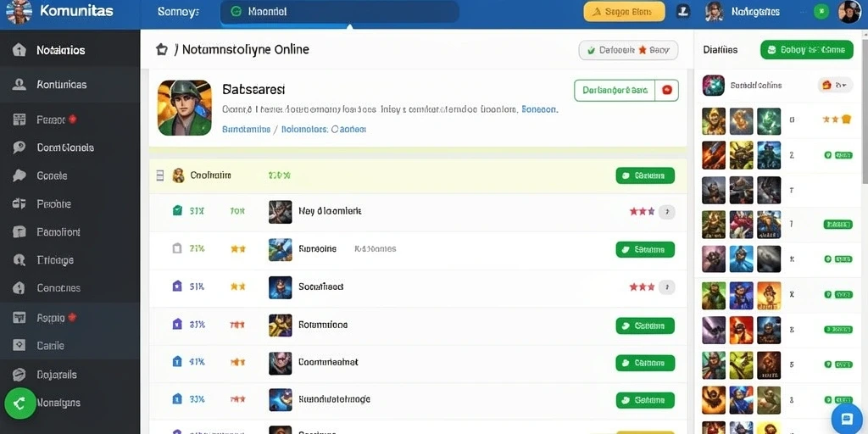Click the red icon button beside Darbangor
Viewport: 868px width, 434px height.
666,90
